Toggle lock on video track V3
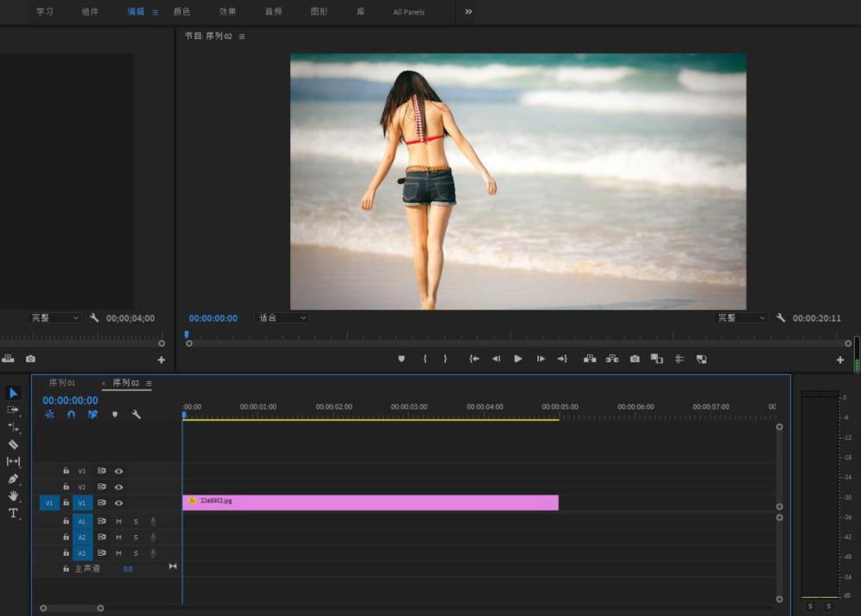 coord(66,471)
